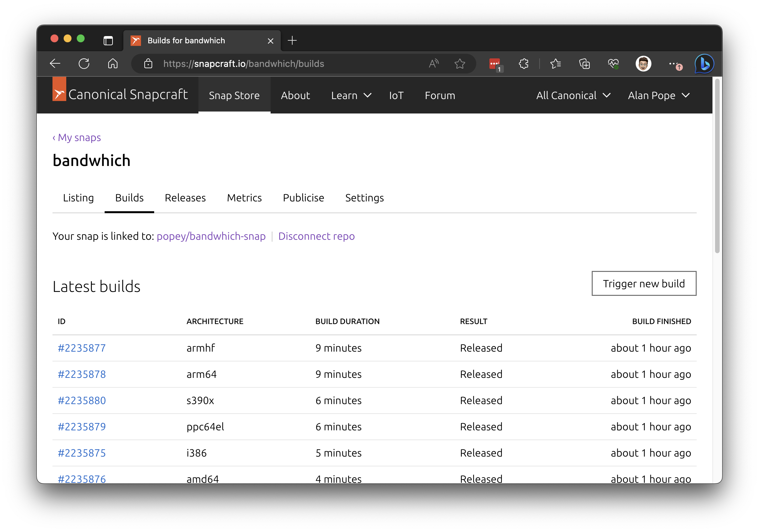Click the Disconnect repo link

317,236
